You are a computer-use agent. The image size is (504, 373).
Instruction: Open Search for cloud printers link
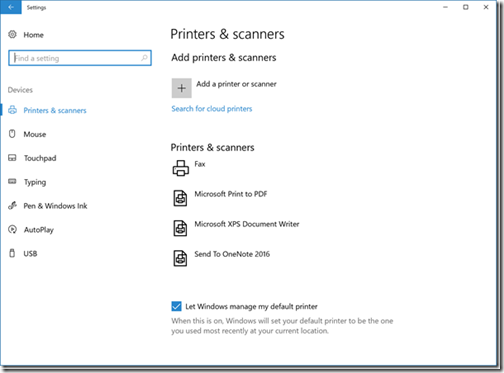tap(212, 109)
